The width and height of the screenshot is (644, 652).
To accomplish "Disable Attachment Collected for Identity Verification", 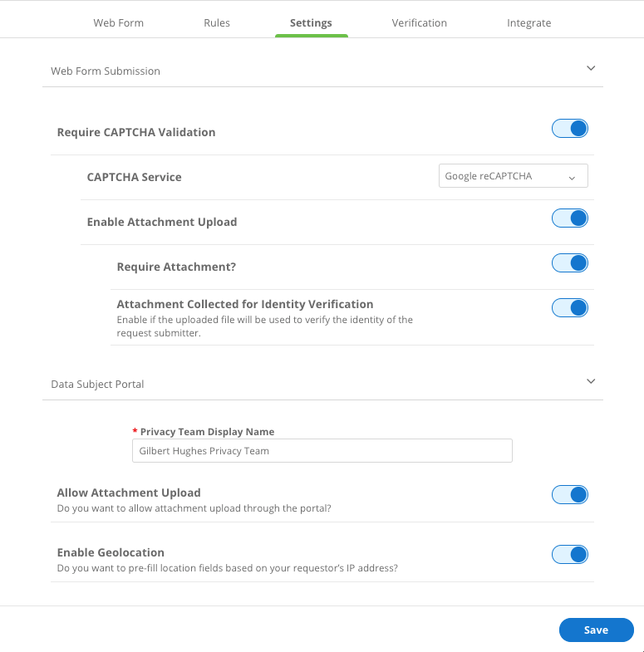I will click(570, 308).
